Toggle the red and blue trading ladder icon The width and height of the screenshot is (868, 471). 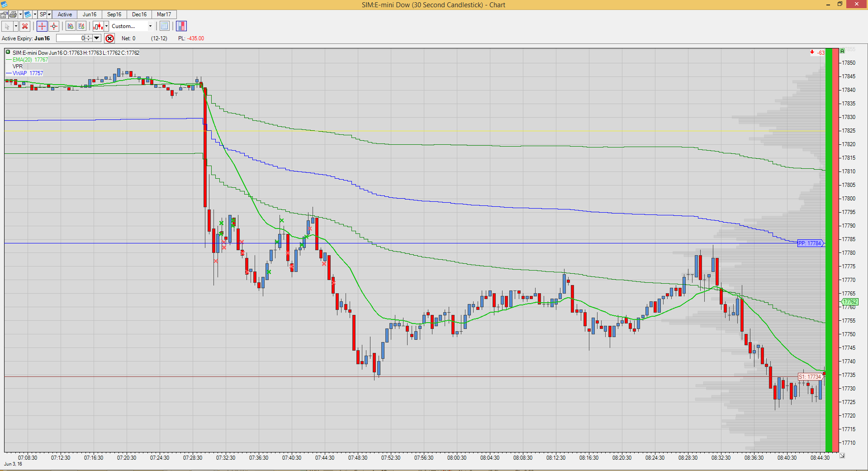click(x=181, y=26)
